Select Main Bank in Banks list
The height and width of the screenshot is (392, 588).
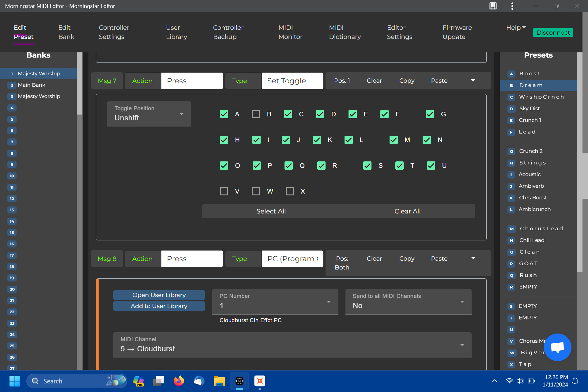point(32,85)
